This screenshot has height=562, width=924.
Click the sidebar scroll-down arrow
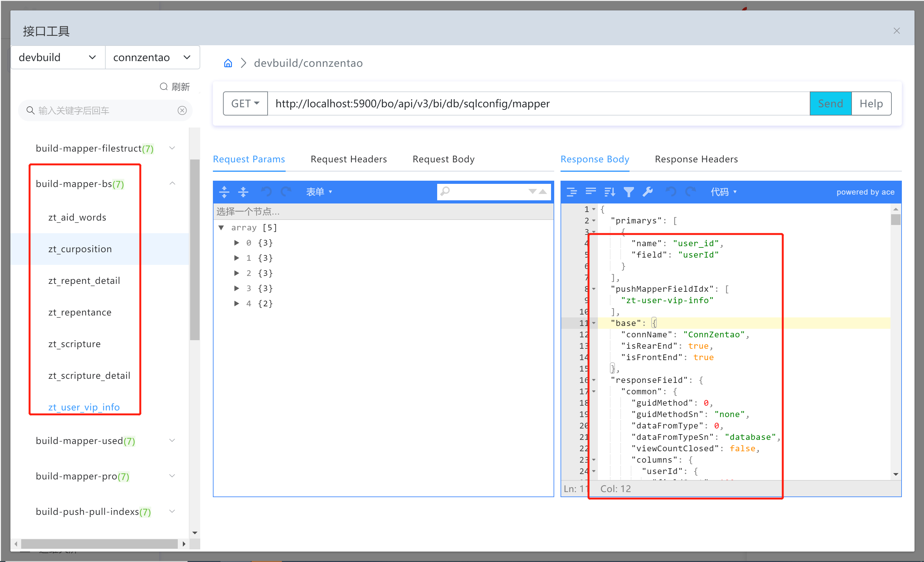tap(195, 533)
